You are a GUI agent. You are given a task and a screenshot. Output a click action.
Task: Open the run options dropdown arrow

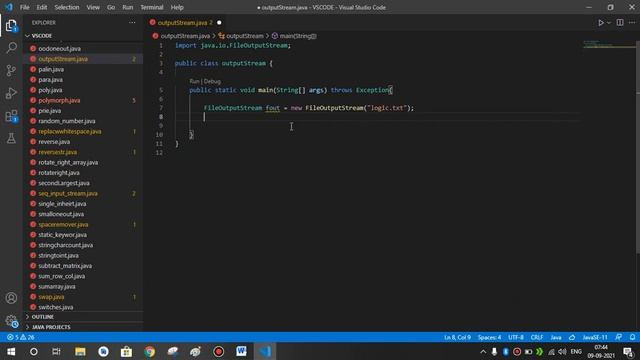609,23
